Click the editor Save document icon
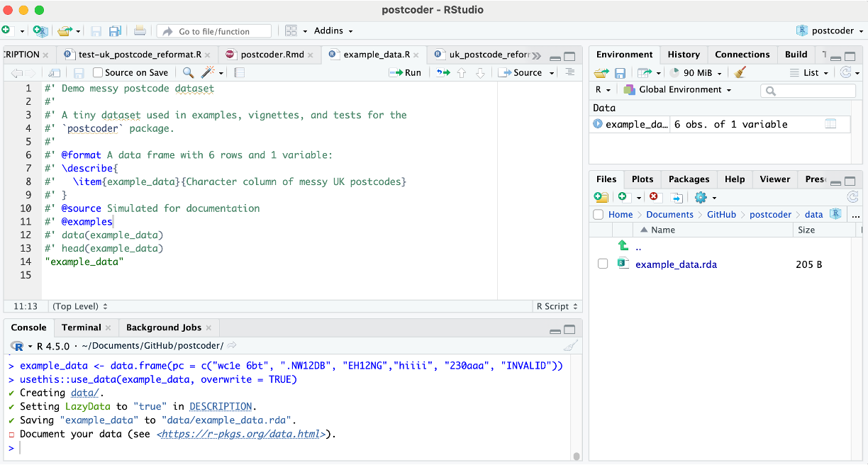Image resolution: width=868 pixels, height=465 pixels. point(79,72)
